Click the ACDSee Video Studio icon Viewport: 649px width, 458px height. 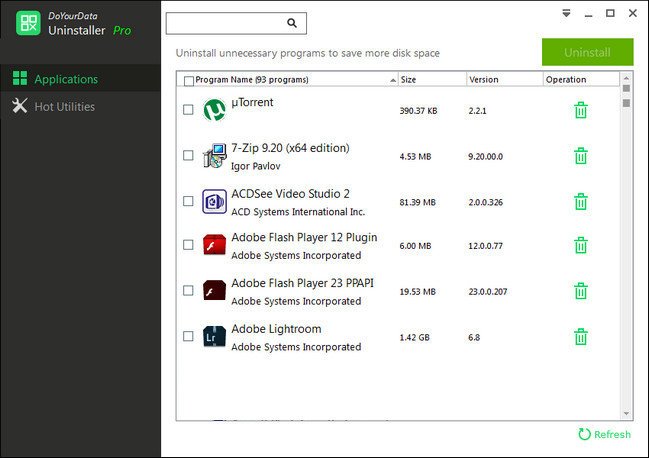point(214,201)
